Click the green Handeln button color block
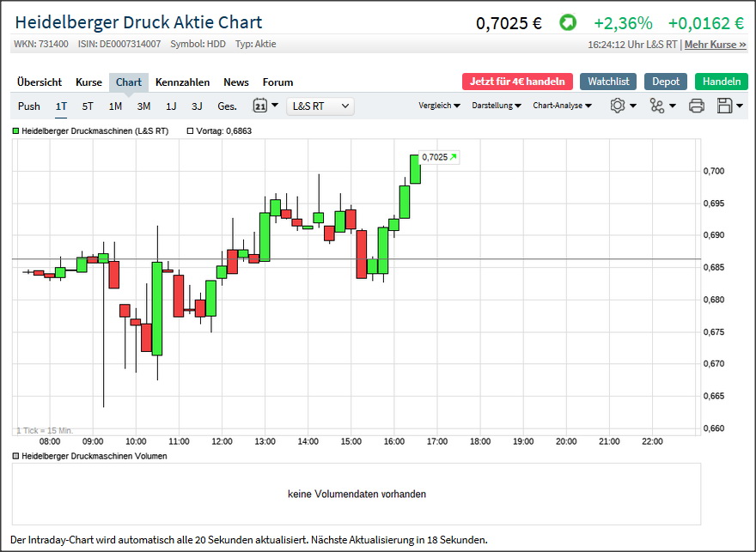This screenshot has height=552, width=756. [x=721, y=82]
